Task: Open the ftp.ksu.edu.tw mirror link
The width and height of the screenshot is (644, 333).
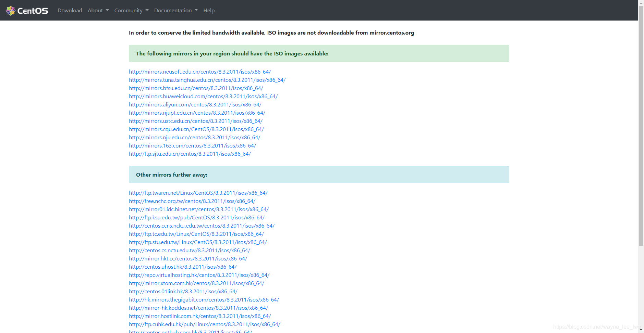Action: coord(197,218)
